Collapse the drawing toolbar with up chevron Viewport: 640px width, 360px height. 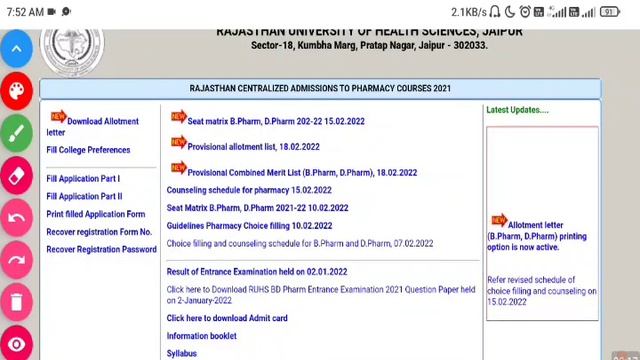coord(16,49)
